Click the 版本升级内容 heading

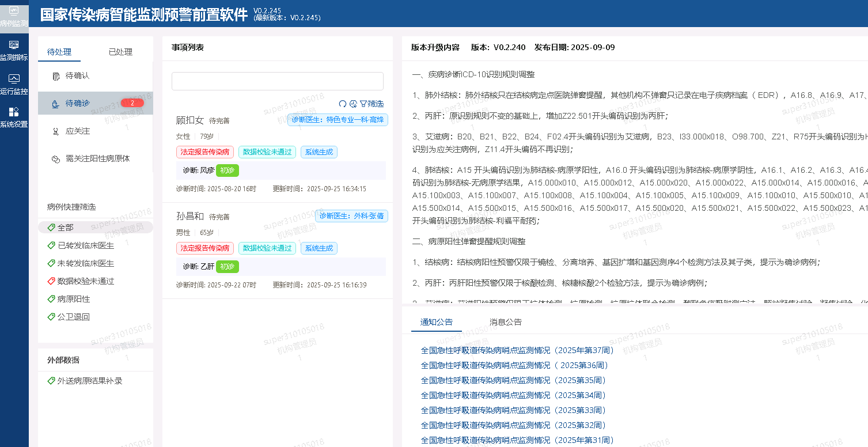click(435, 47)
